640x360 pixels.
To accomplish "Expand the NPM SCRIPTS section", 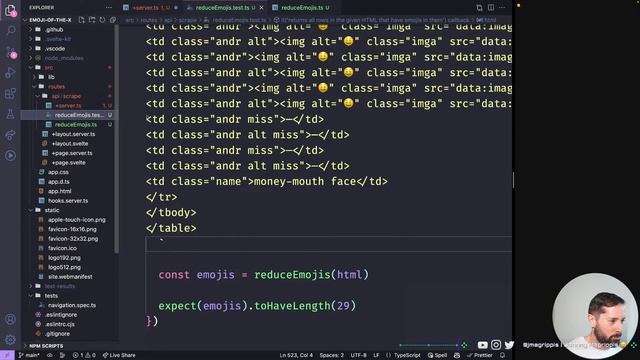I will click(46, 346).
